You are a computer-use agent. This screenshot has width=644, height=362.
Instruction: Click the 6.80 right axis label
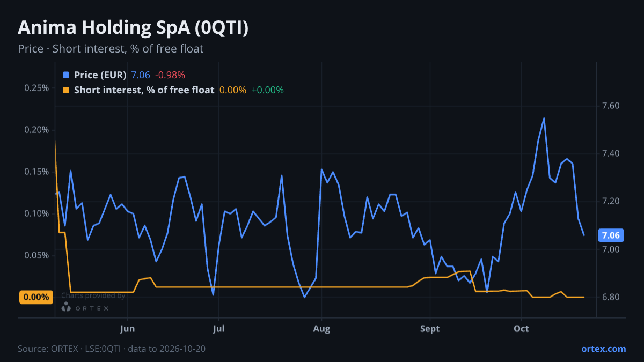[x=611, y=297]
